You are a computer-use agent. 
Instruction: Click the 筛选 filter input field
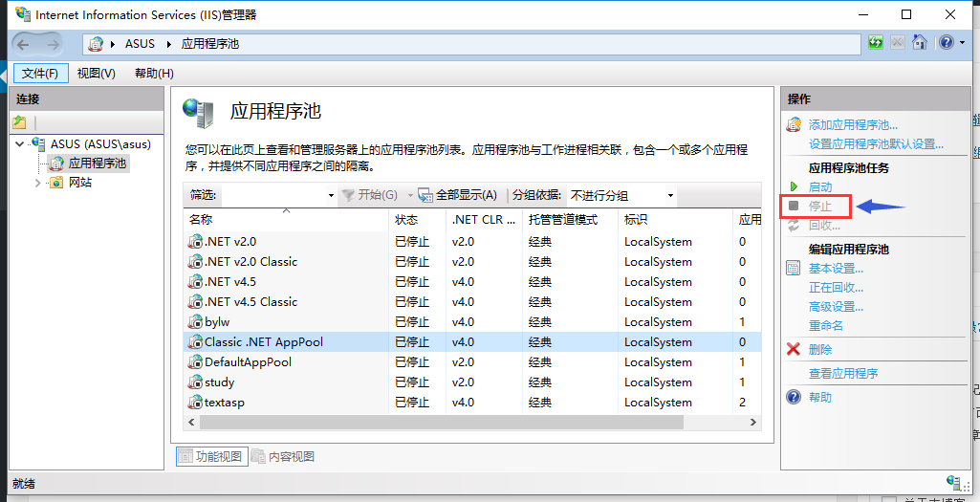[273, 195]
